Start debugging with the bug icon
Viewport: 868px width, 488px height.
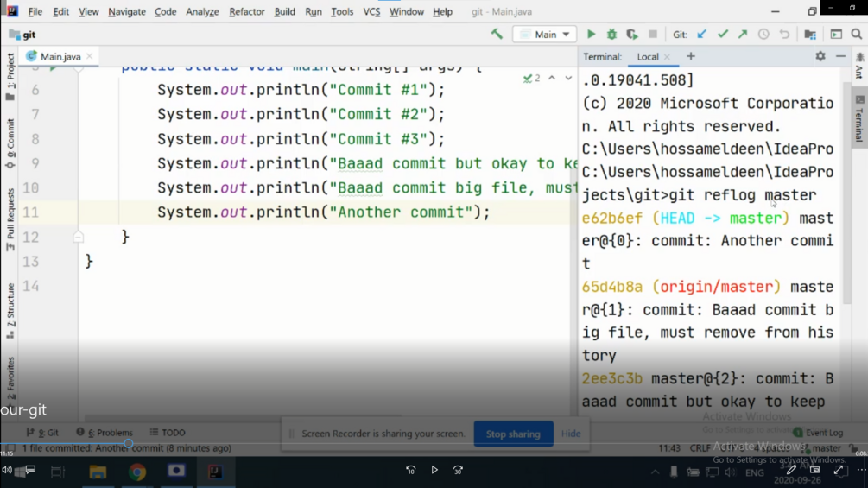[611, 35]
